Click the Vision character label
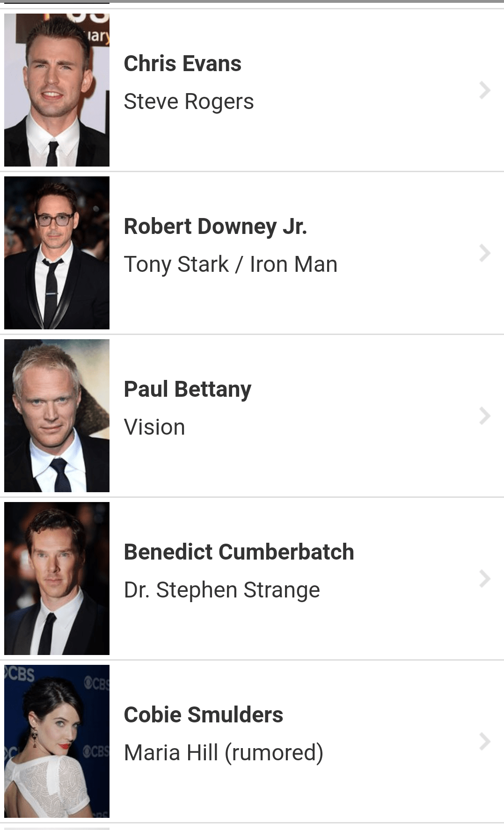Image resolution: width=504 pixels, height=830 pixels. (x=154, y=427)
